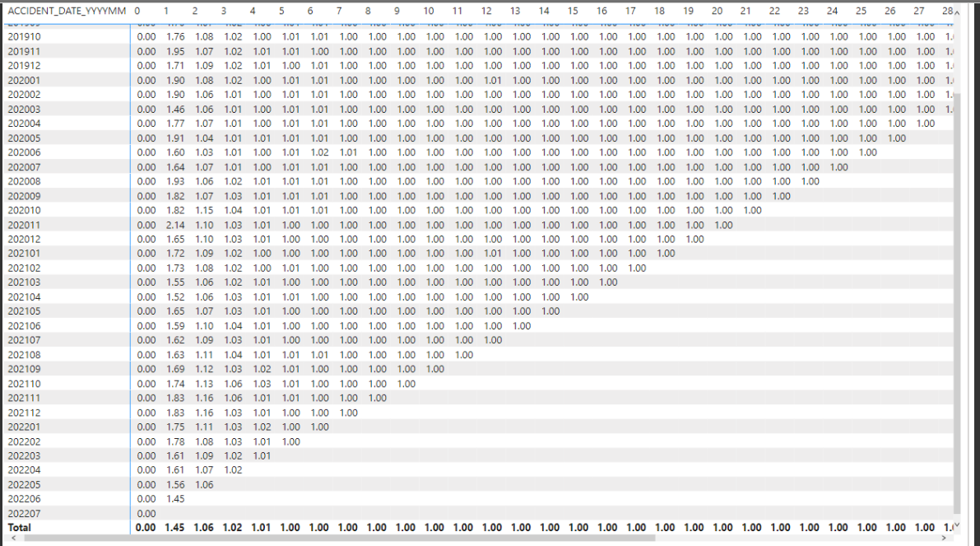Click the scroll down arrow near Total row
The image size is (980, 546).
(956, 525)
